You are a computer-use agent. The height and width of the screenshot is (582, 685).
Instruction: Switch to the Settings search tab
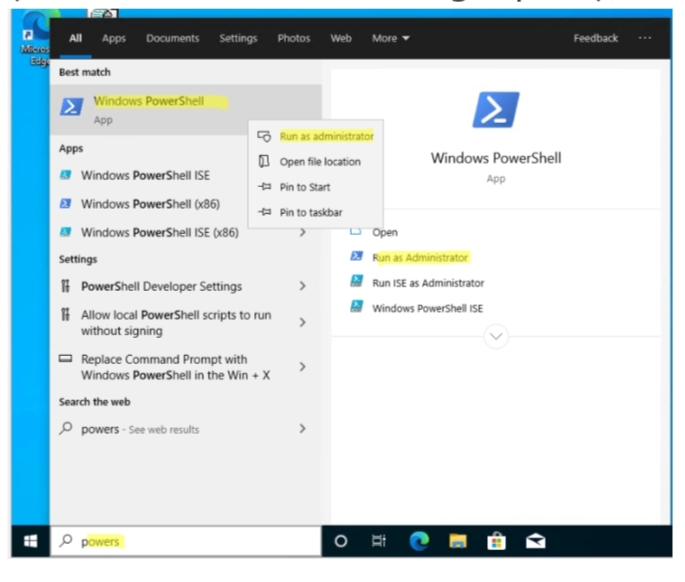(x=238, y=38)
